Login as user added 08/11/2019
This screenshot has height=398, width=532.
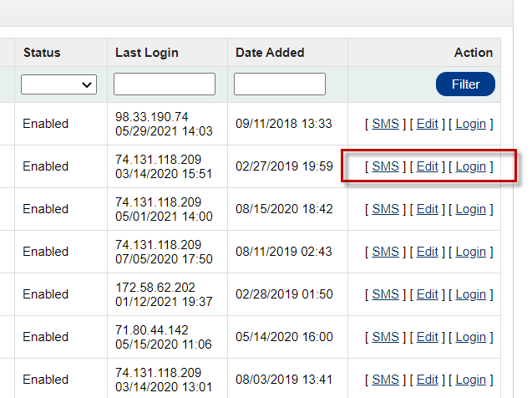coord(470,252)
